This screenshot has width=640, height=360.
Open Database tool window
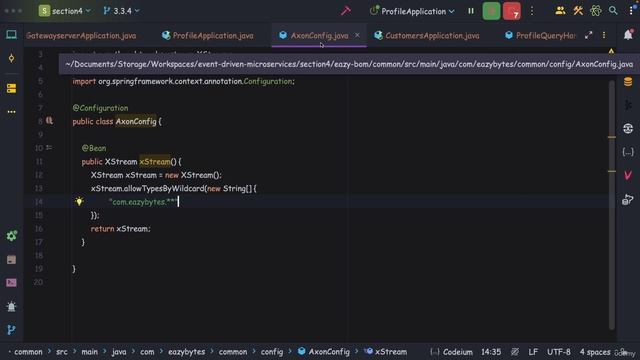point(628,82)
